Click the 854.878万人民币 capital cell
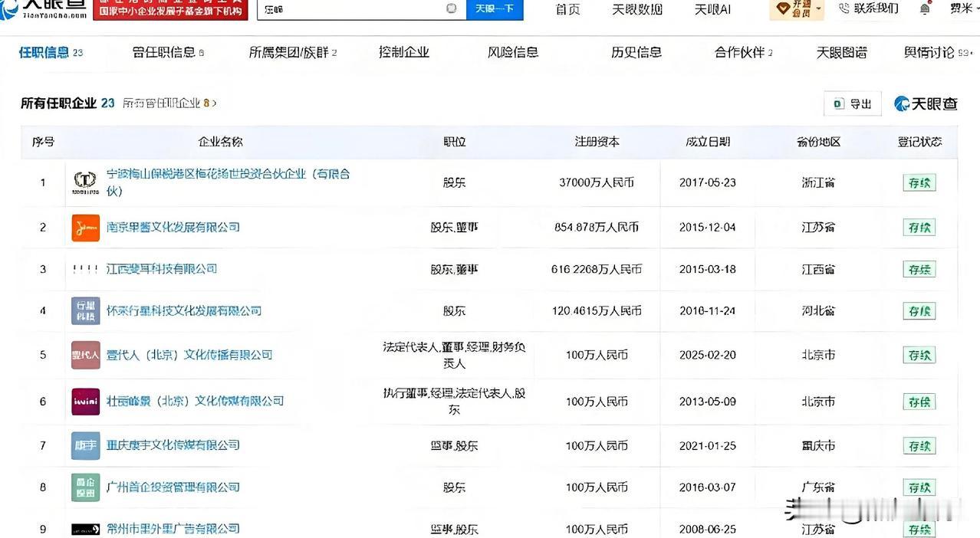This screenshot has height=538, width=980. [x=597, y=228]
